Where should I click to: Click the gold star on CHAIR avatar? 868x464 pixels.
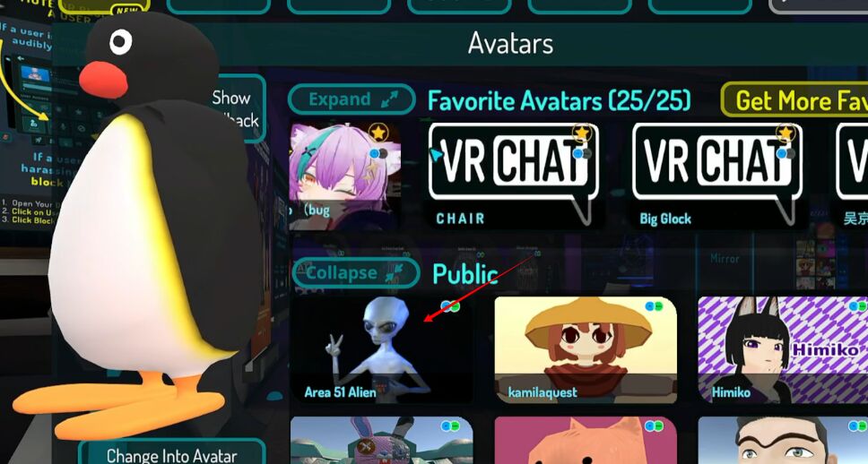click(582, 133)
